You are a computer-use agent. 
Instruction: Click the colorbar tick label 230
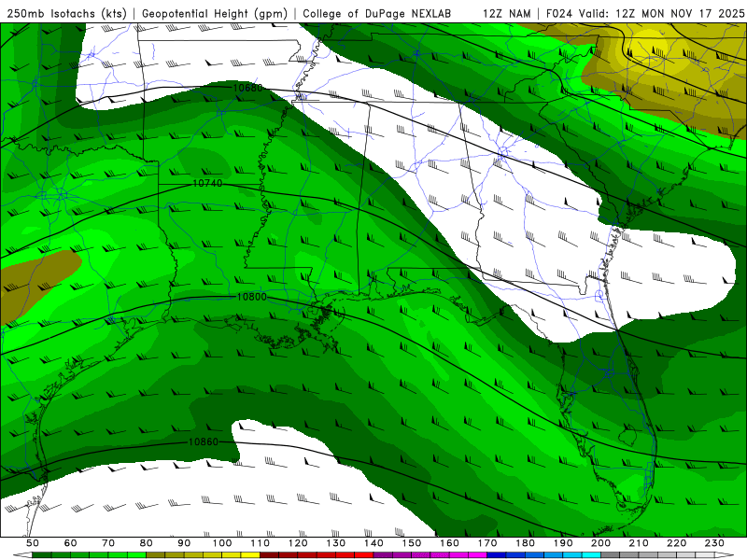click(714, 543)
